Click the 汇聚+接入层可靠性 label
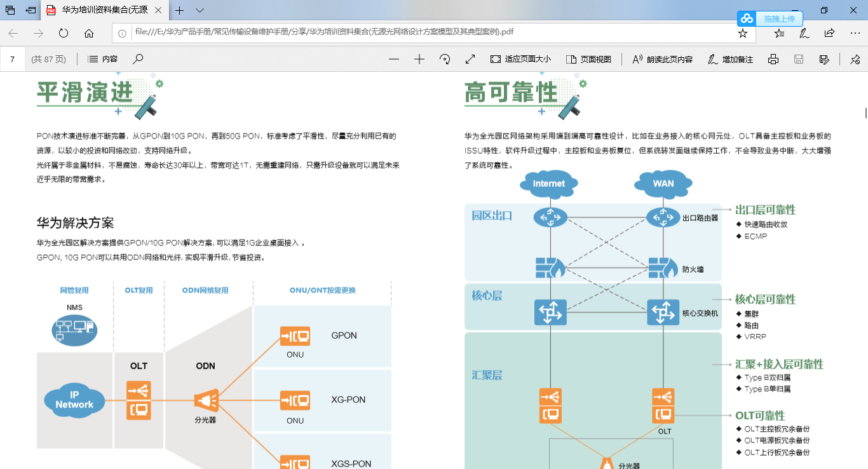Viewport: 868px width, 469px height. (779, 364)
